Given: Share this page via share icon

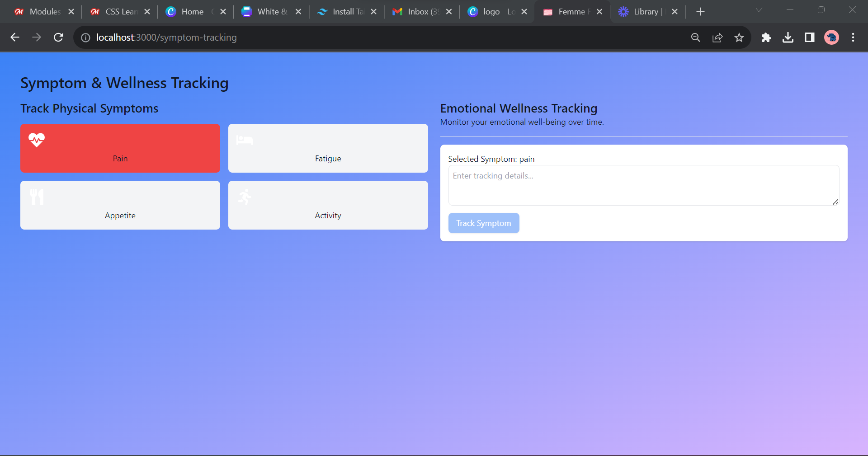Looking at the screenshot, I should tap(717, 38).
